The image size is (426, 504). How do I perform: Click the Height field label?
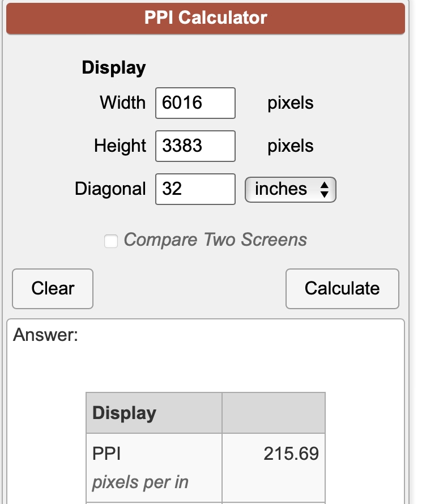coord(120,146)
